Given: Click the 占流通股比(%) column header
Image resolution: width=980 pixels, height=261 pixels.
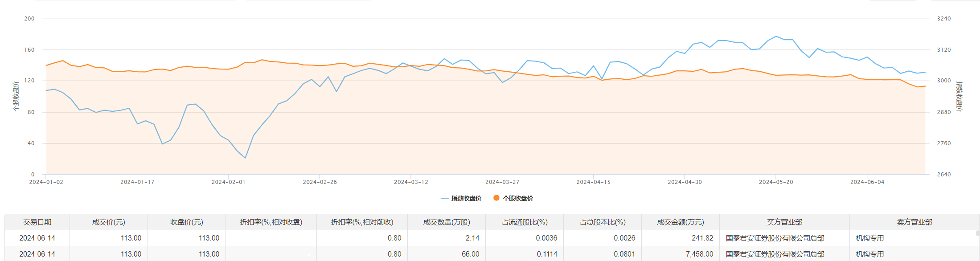Looking at the screenshot, I should [525, 222].
